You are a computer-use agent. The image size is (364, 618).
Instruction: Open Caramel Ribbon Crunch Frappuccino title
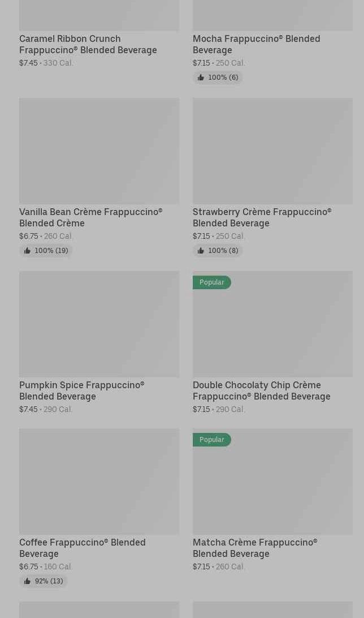tap(88, 44)
